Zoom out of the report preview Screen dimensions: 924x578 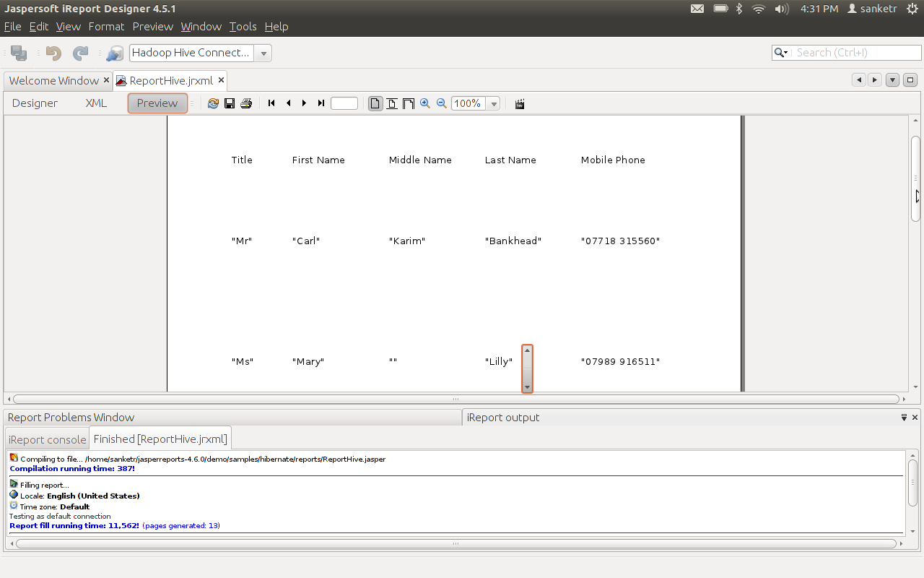(x=441, y=103)
